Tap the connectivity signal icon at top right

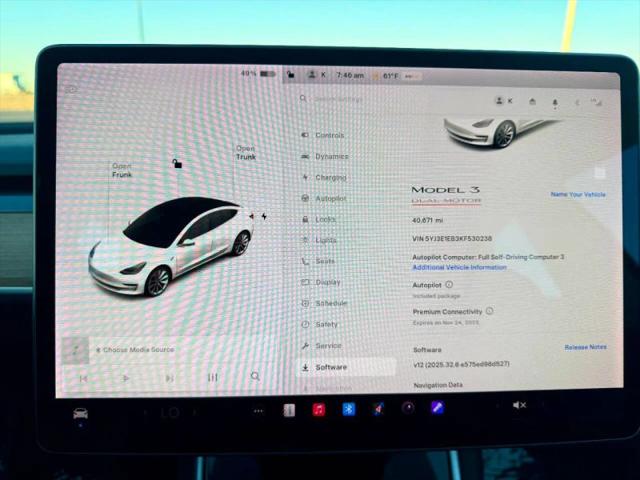[597, 102]
